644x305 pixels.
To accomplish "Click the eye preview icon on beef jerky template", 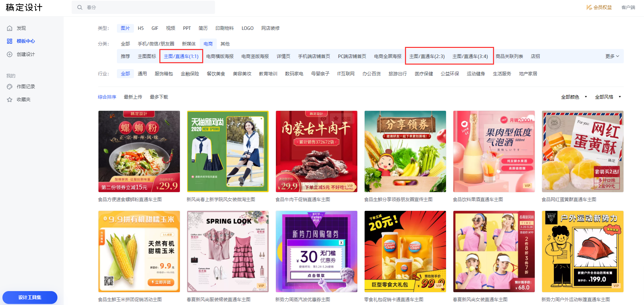I will pos(323,119).
